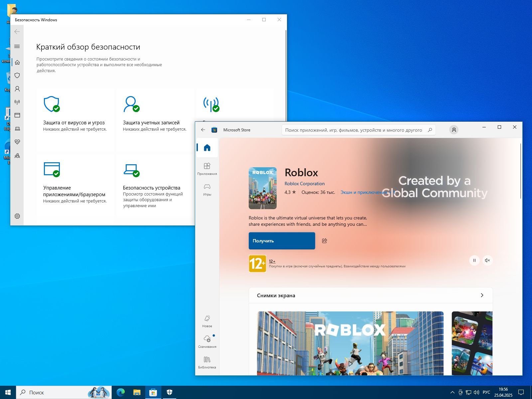Go back in Microsoft Store
This screenshot has width=532, height=399.
click(203, 130)
